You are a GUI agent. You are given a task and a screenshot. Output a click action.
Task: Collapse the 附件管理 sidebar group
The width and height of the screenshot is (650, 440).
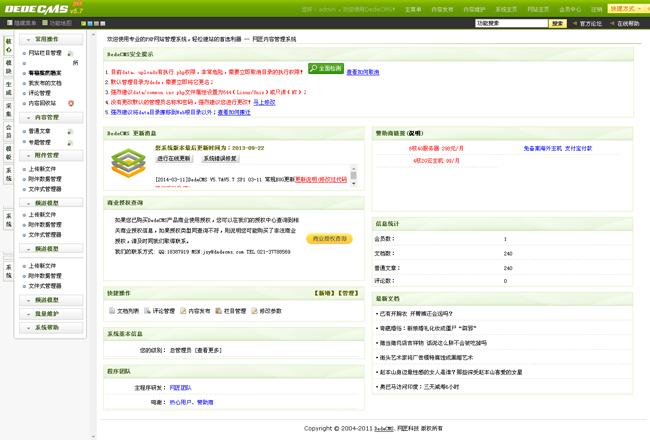(51, 156)
